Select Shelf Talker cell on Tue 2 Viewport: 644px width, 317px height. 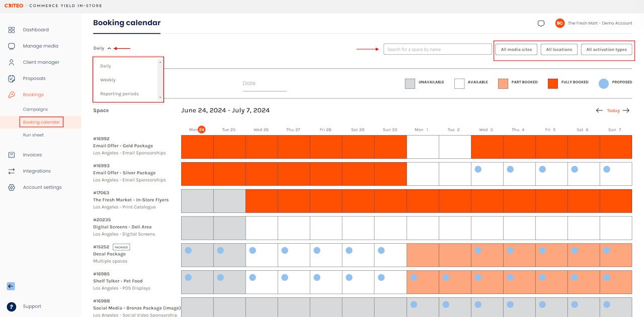pos(455,282)
